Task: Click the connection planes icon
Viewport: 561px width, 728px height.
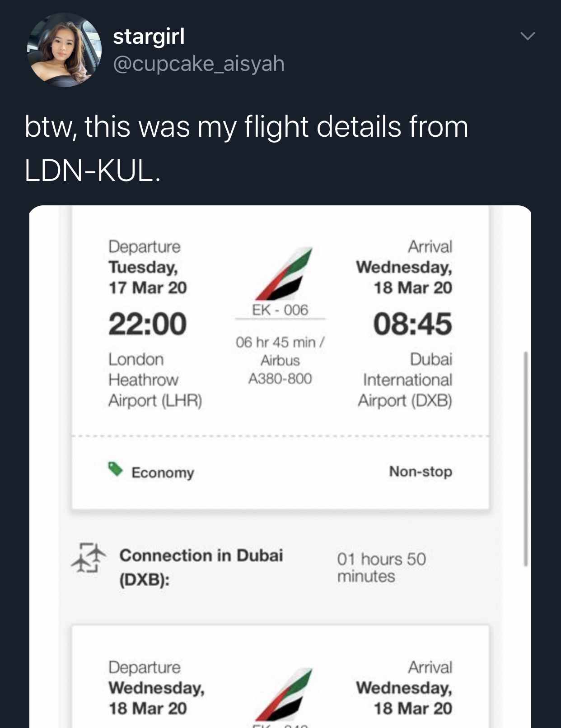Action: point(89,558)
